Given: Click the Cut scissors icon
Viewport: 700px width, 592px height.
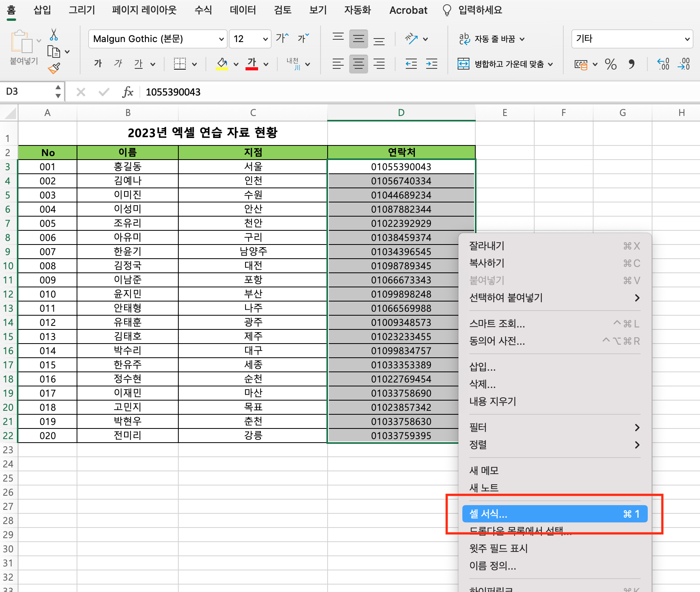Looking at the screenshot, I should pos(54,35).
